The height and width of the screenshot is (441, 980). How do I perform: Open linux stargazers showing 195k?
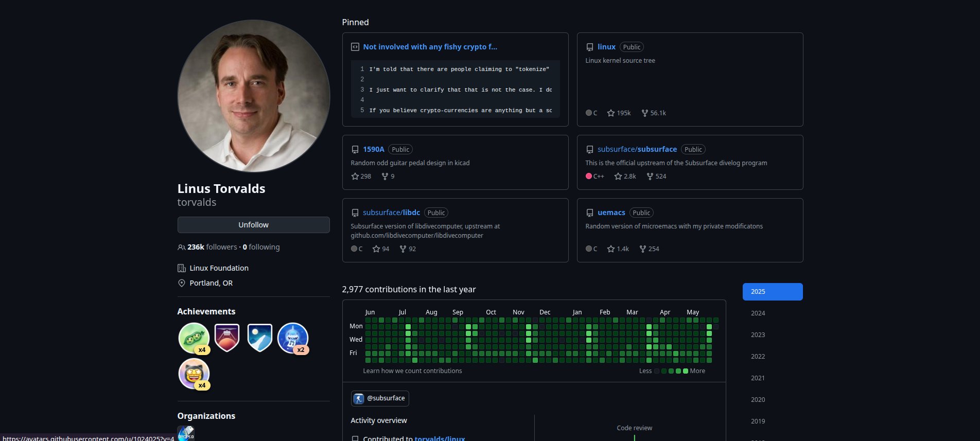click(x=619, y=113)
